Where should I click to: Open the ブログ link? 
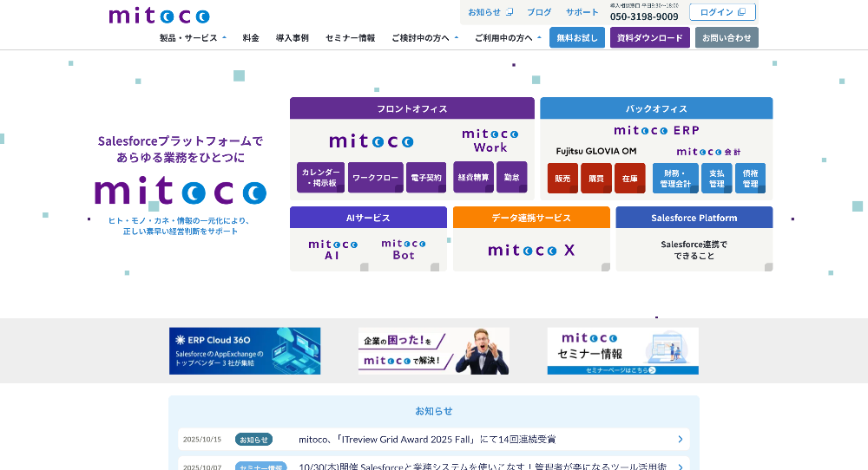tap(539, 12)
